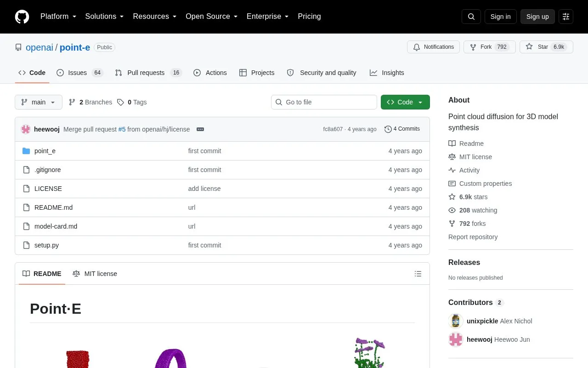Image resolution: width=588 pixels, height=368 pixels.
Task: Open the 208 watching link
Action: coord(473,210)
